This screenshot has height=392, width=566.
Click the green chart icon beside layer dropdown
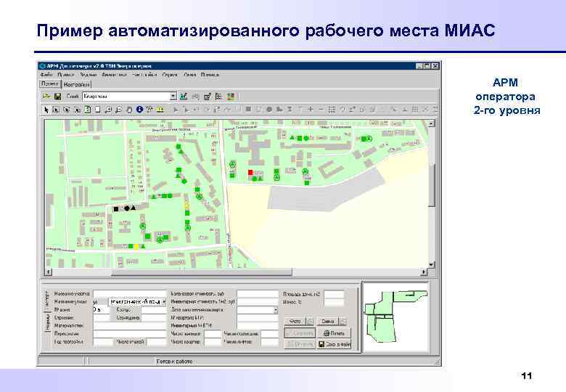click(184, 97)
